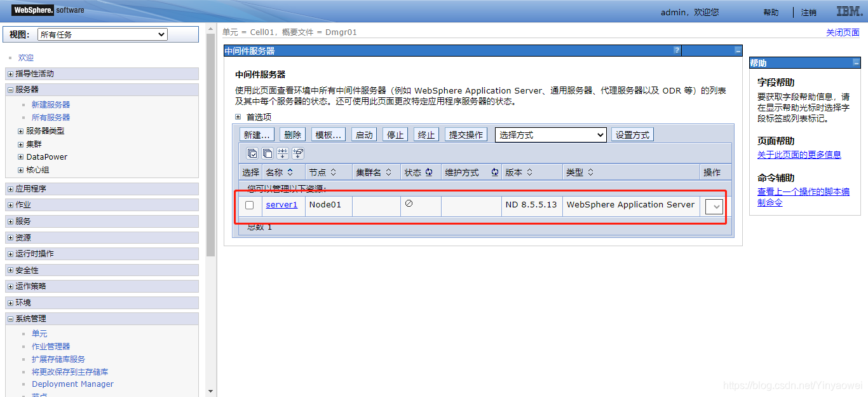Collapse the 服务器 navigation section
The width and height of the screenshot is (868, 397).
10,90
